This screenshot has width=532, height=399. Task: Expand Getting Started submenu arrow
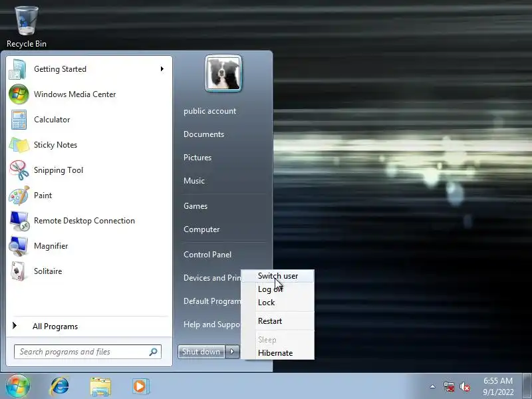click(162, 69)
